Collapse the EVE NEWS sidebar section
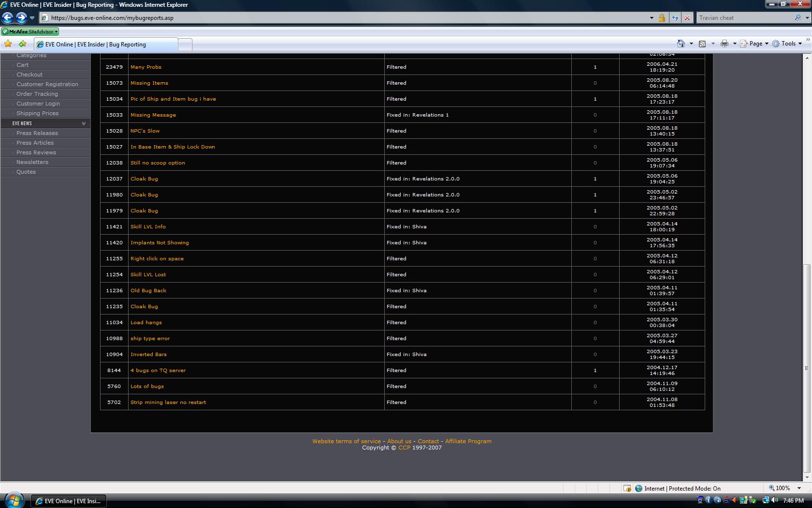Image resolution: width=812 pixels, height=508 pixels. coord(84,123)
